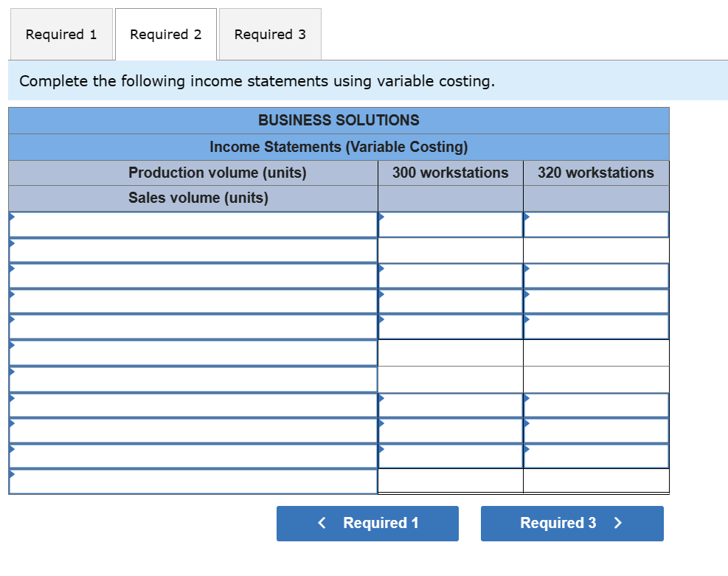Click the empty amount cell under 300 workstations, second row

pos(450,249)
